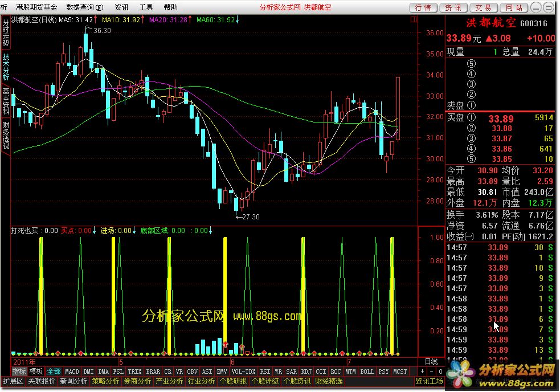Open the 行业分析 tab
The height and width of the screenshot is (392, 560).
[202, 381]
